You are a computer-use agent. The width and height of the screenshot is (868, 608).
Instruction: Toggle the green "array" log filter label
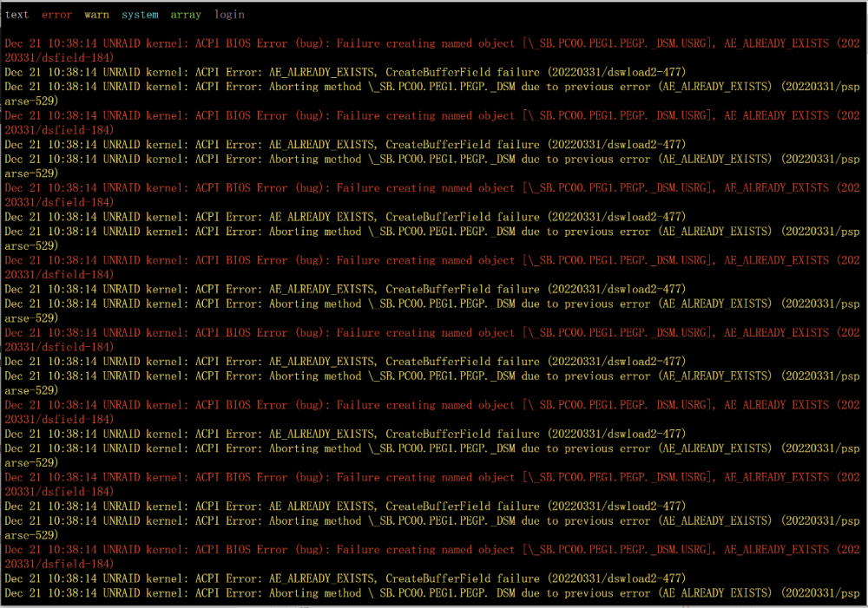(x=186, y=15)
